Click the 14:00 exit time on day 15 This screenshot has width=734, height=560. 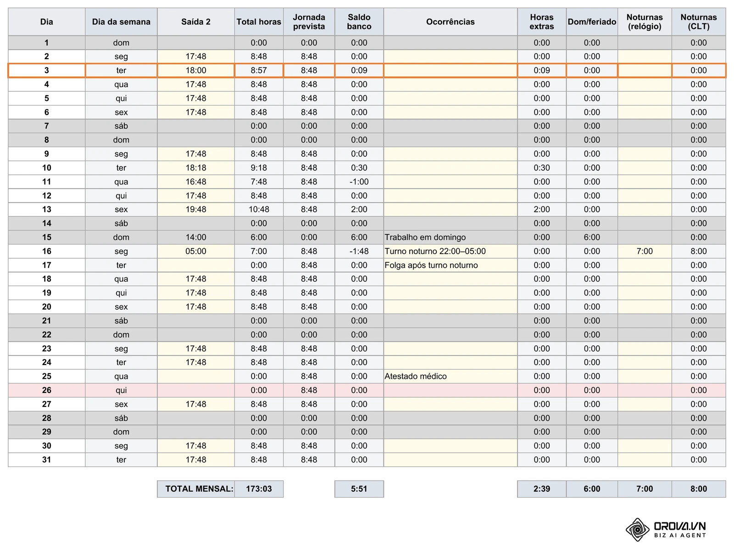coord(196,237)
